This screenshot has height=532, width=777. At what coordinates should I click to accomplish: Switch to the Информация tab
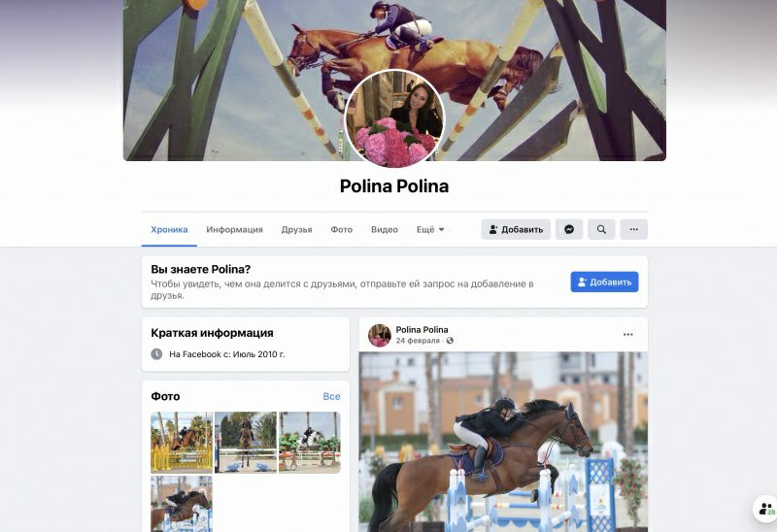point(234,229)
